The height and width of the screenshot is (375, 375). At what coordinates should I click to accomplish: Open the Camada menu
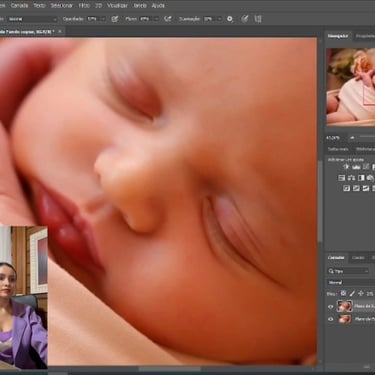19,6
